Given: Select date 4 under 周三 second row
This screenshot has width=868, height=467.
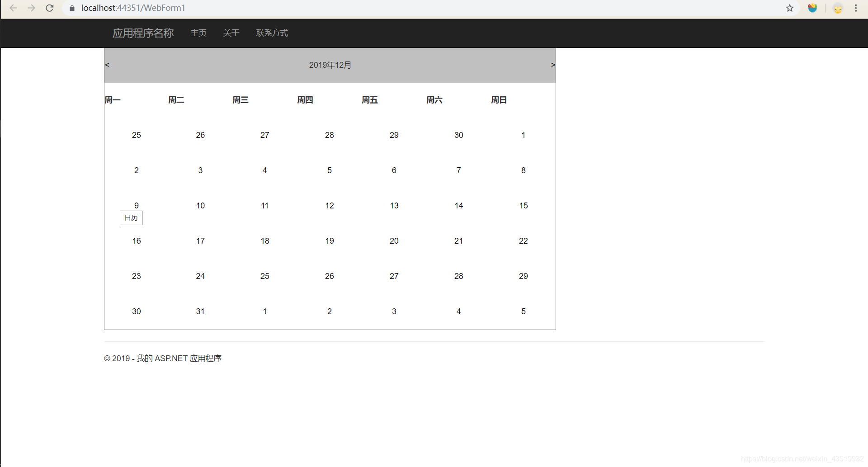Looking at the screenshot, I should coord(265,170).
